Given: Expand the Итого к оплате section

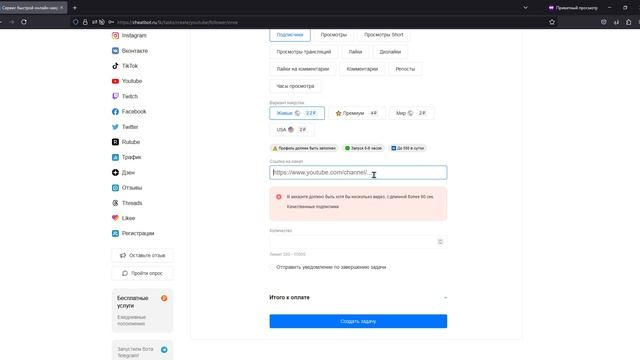Looking at the screenshot, I should (x=358, y=298).
